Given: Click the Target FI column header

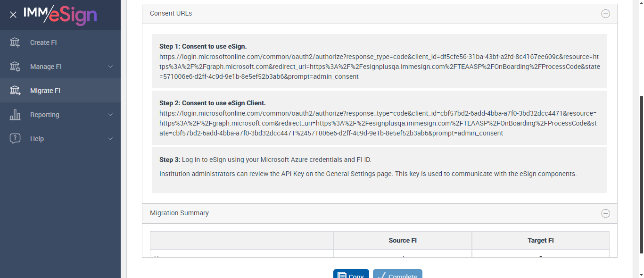Looking at the screenshot, I should (x=541, y=240).
